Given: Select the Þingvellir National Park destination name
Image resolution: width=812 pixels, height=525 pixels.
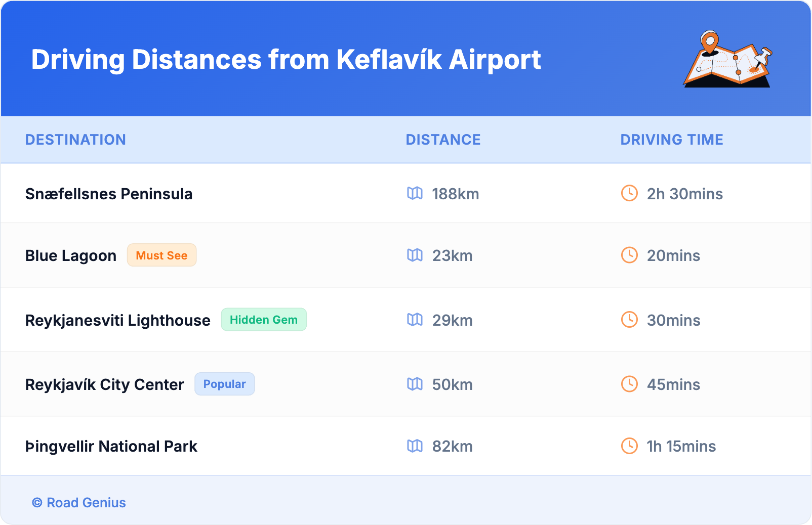Looking at the screenshot, I should (111, 446).
